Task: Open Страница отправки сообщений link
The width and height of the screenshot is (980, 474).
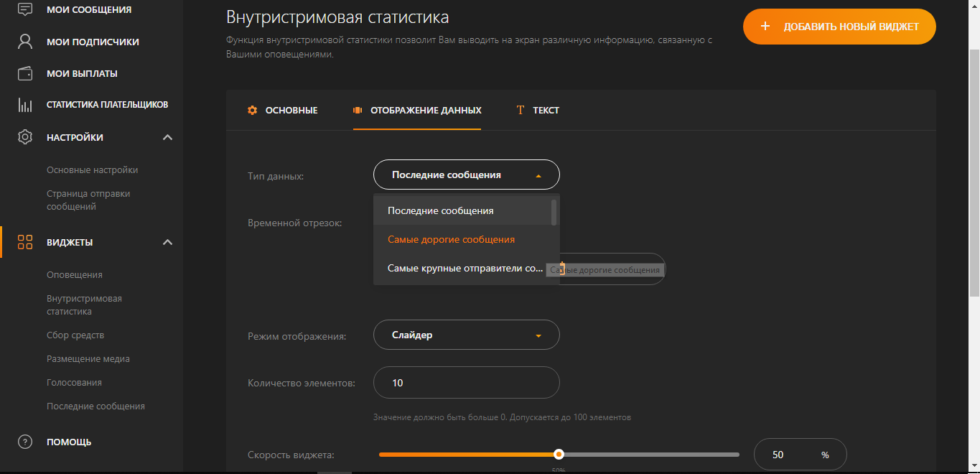Action: click(x=88, y=200)
